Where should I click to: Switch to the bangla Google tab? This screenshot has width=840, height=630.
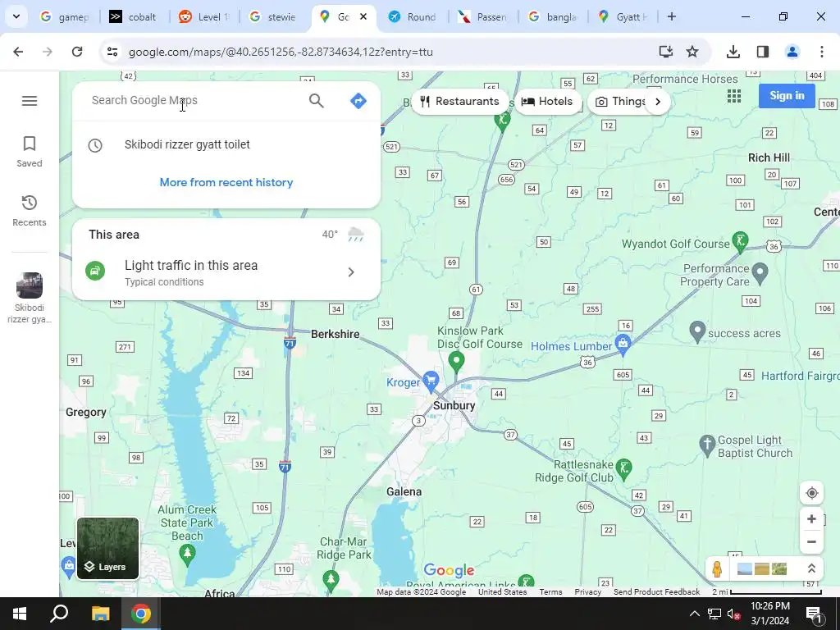click(553, 16)
